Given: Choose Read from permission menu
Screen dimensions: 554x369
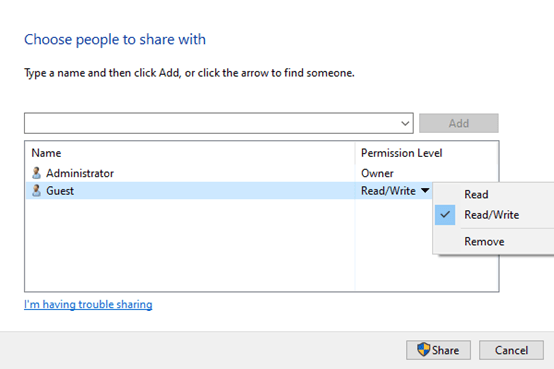Looking at the screenshot, I should 476,194.
